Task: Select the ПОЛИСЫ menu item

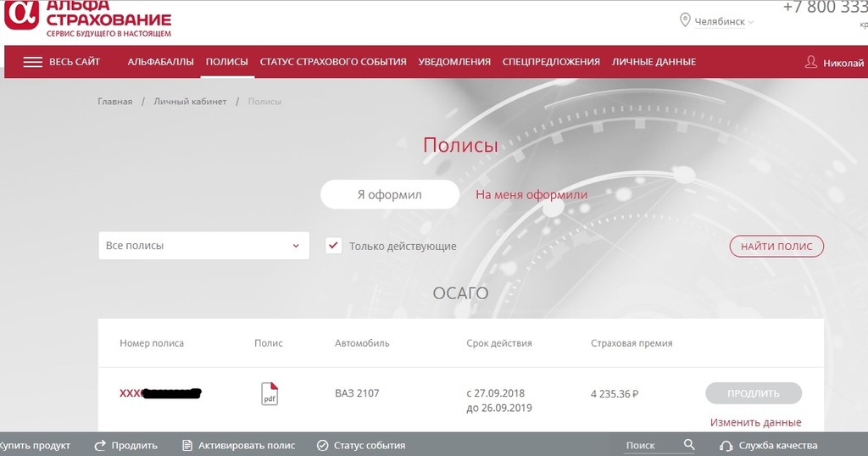Action: [227, 62]
